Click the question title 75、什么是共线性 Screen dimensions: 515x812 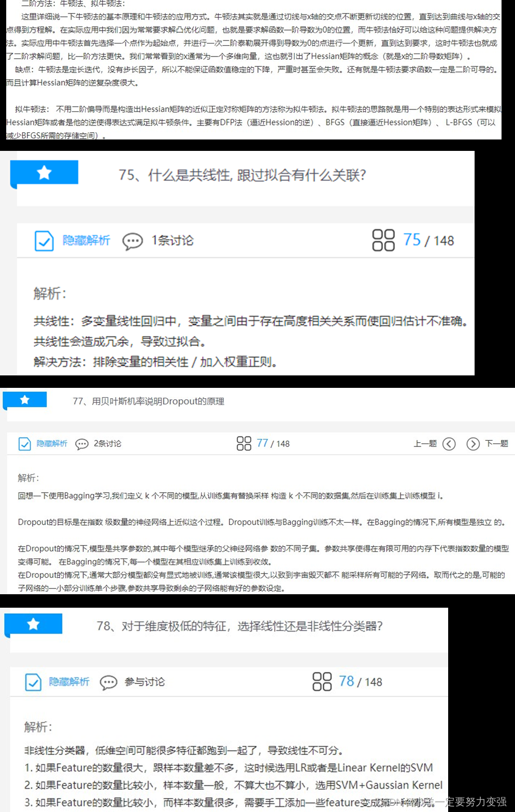coord(242,175)
